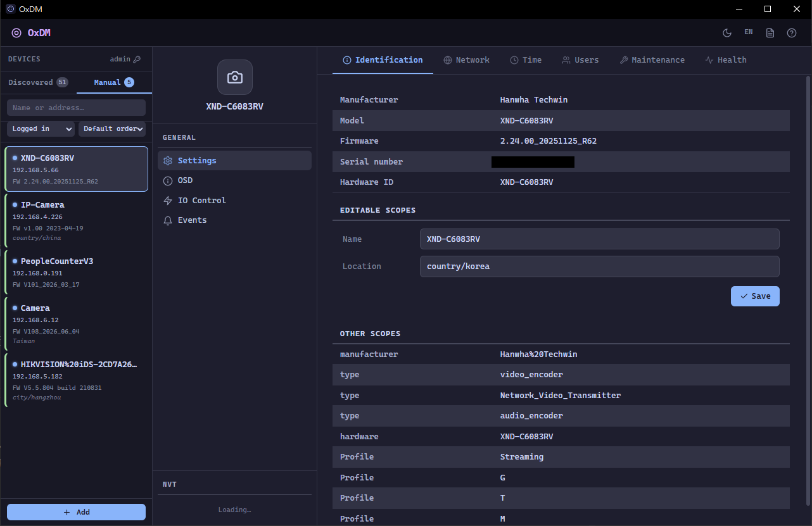The image size is (812, 526).
Task: Click the Hanwha%20Techwin scope value
Action: [538, 354]
